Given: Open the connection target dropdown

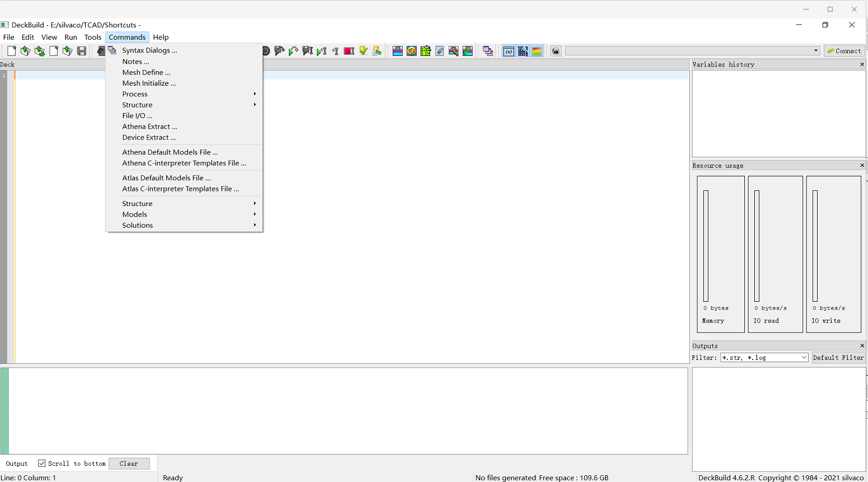Looking at the screenshot, I should [x=815, y=50].
